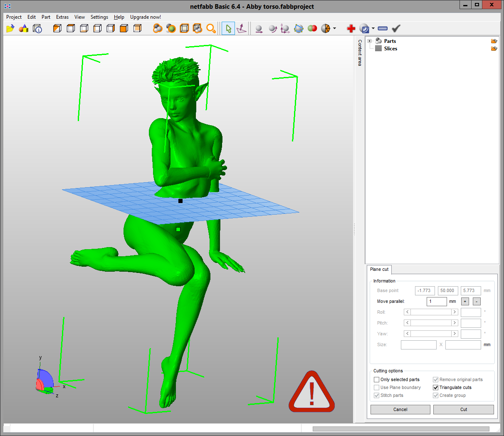
Task: Click the rotate part icon
Action: click(x=272, y=28)
